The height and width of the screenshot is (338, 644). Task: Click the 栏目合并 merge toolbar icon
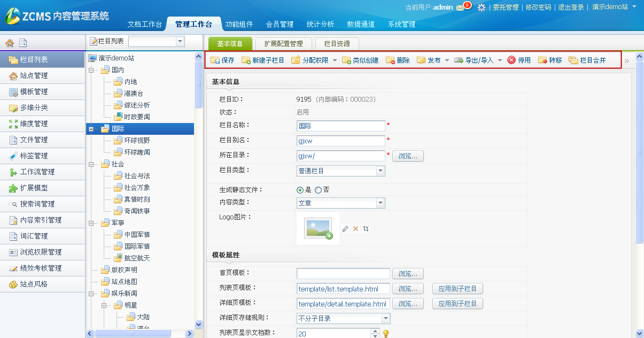(573, 60)
